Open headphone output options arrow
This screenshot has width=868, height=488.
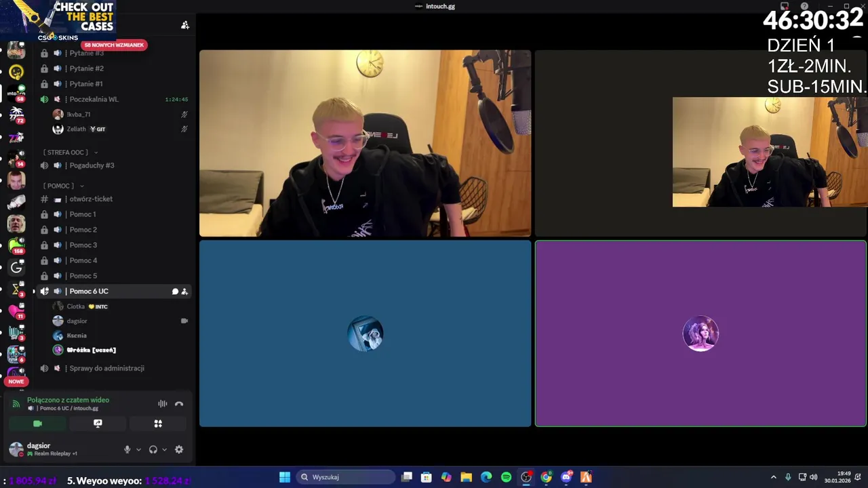click(x=164, y=449)
